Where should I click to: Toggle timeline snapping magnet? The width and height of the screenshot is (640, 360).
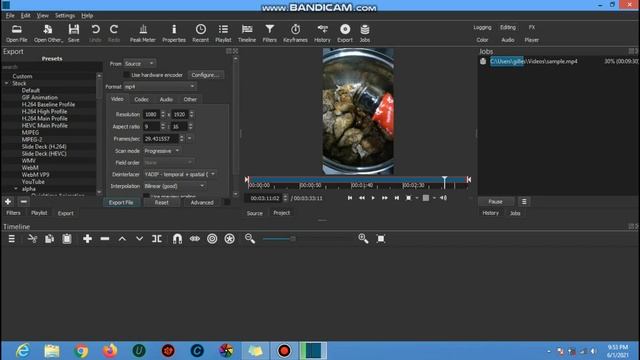tap(177, 239)
